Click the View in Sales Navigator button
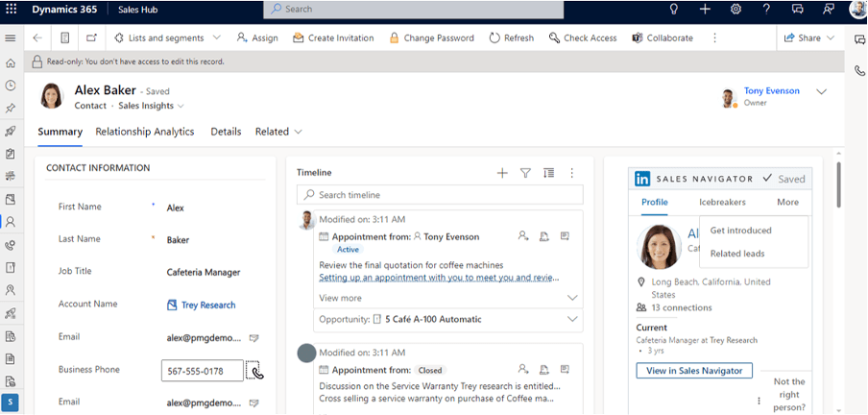This screenshot has height=415, width=868. [x=694, y=371]
